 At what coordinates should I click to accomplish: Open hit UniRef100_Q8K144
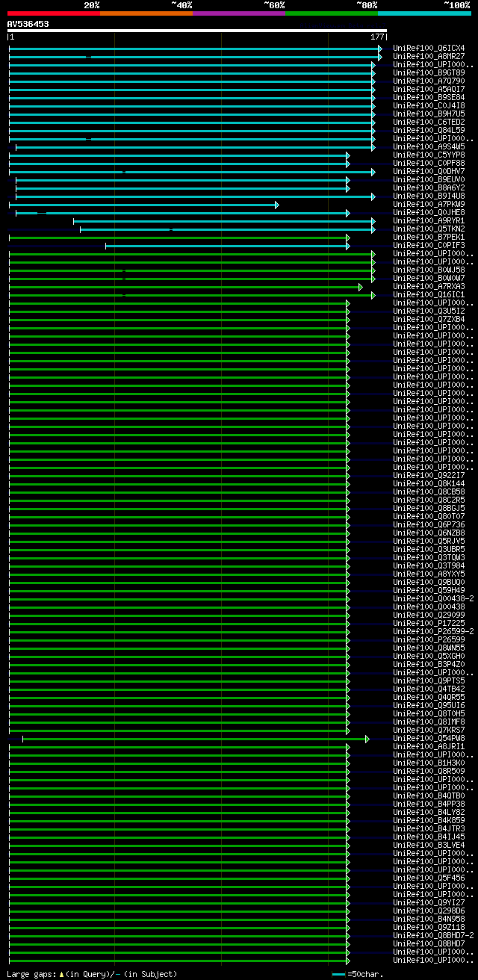tap(429, 483)
